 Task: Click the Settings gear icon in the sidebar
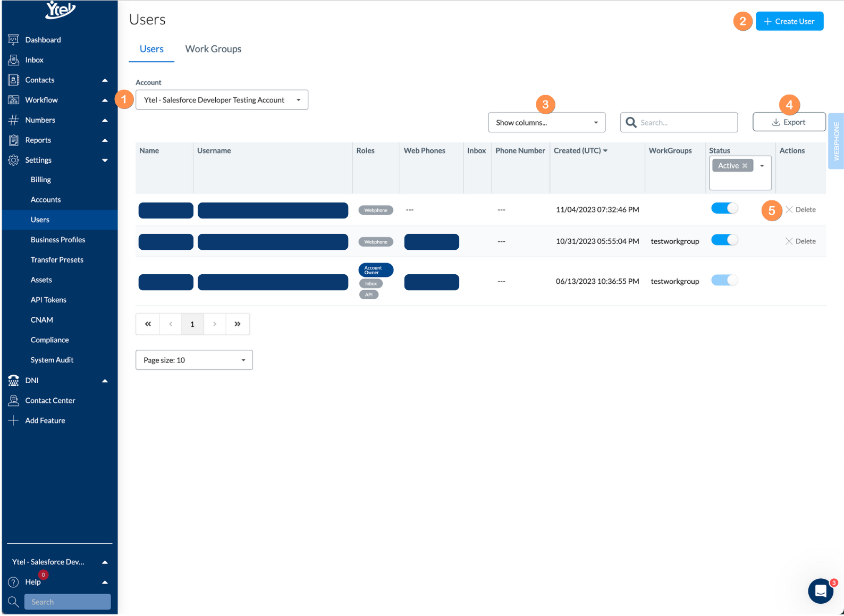coord(13,160)
